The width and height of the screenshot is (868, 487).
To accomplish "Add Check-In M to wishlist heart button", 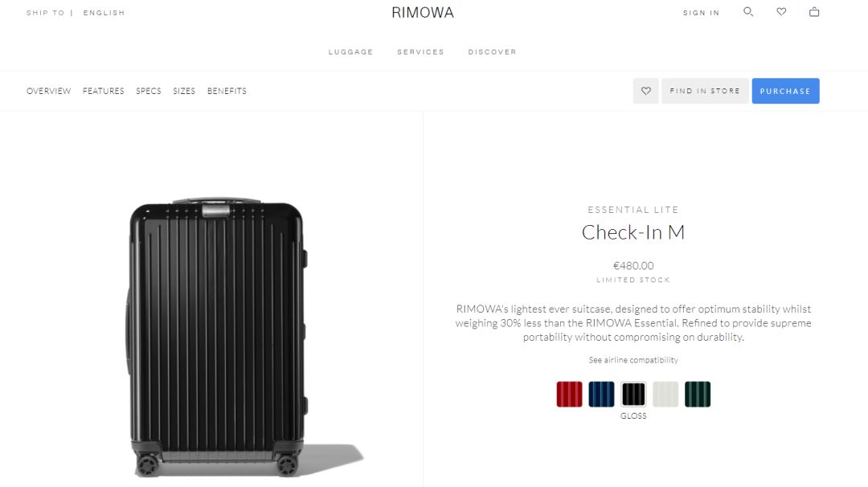I will (x=646, y=91).
